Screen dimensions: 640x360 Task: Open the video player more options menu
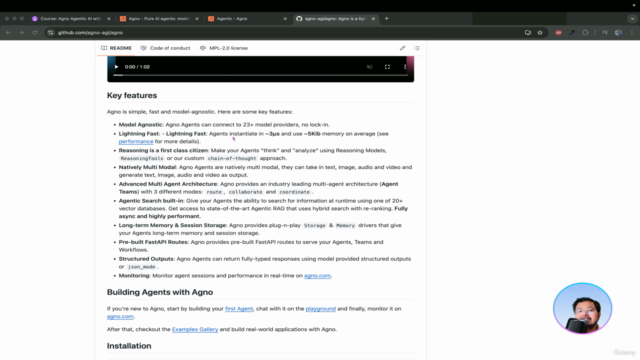(x=405, y=67)
